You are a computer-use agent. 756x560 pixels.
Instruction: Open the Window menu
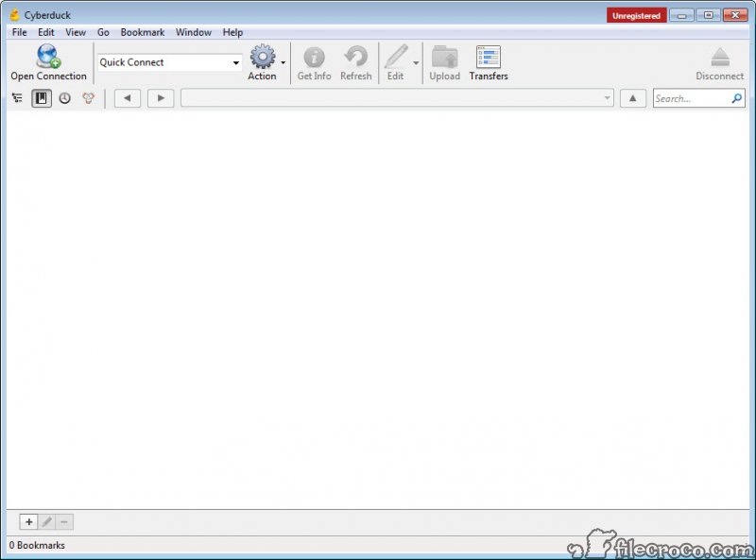pyautogui.click(x=194, y=32)
